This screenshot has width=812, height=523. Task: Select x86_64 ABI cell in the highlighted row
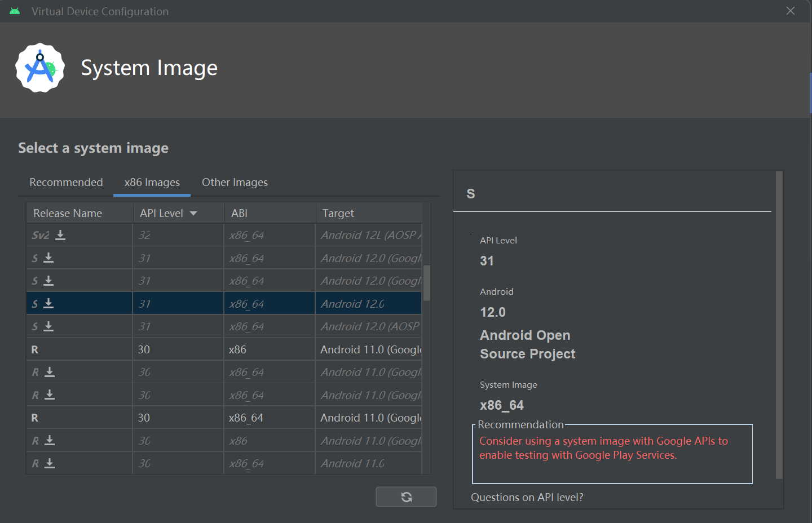pyautogui.click(x=270, y=303)
